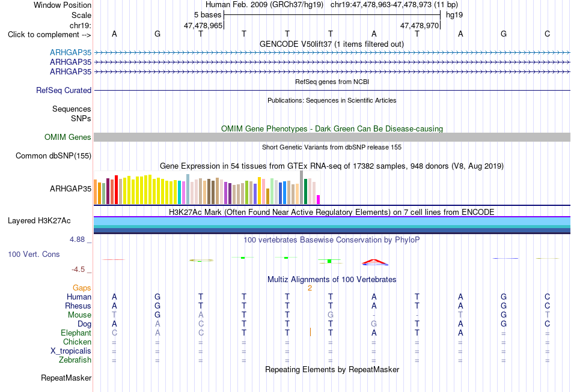Open the RefSeq Curated track label

[x=64, y=90]
